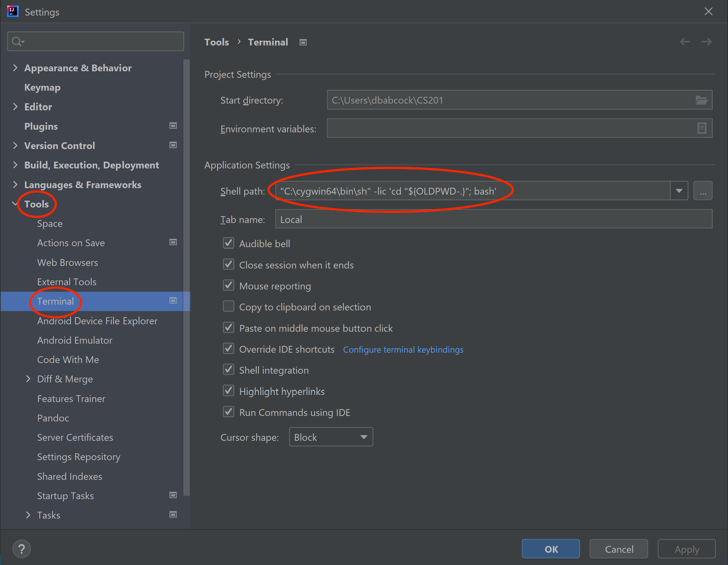The width and height of the screenshot is (728, 565).
Task: Click the IntelliJ logo in title bar
Action: [13, 11]
